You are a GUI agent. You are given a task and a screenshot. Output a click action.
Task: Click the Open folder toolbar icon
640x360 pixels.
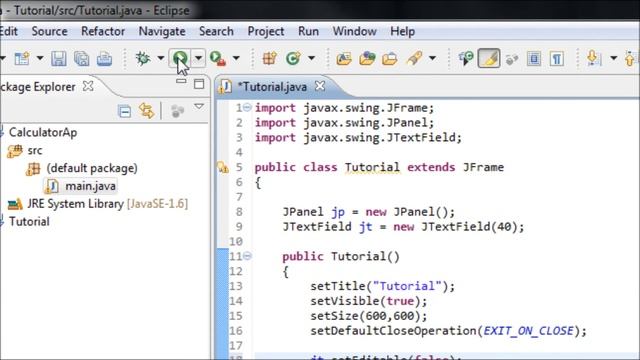point(390,59)
